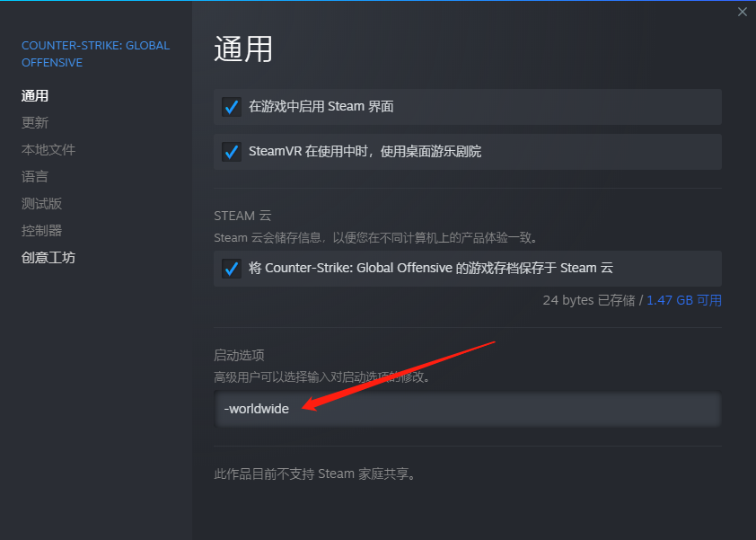Click the Steam 云 save option label
The width and height of the screenshot is (756, 540).
coord(431,268)
